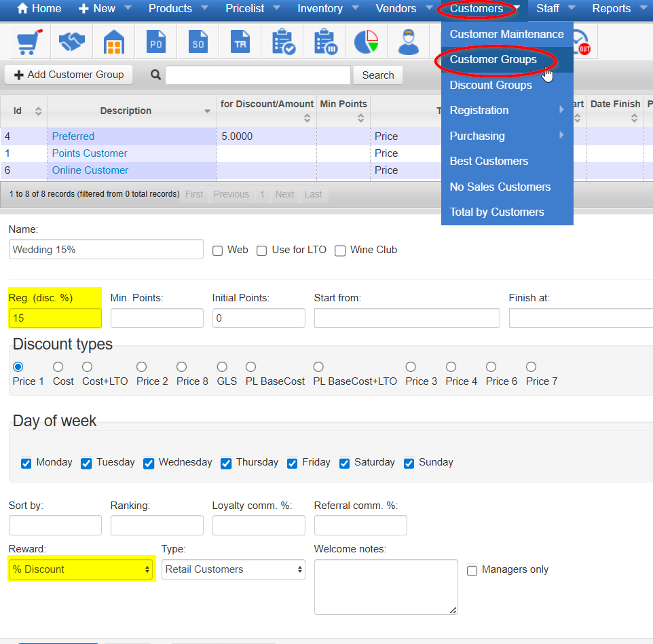Image resolution: width=653 pixels, height=644 pixels.
Task: Open the Points Customer group link
Action: click(90, 153)
